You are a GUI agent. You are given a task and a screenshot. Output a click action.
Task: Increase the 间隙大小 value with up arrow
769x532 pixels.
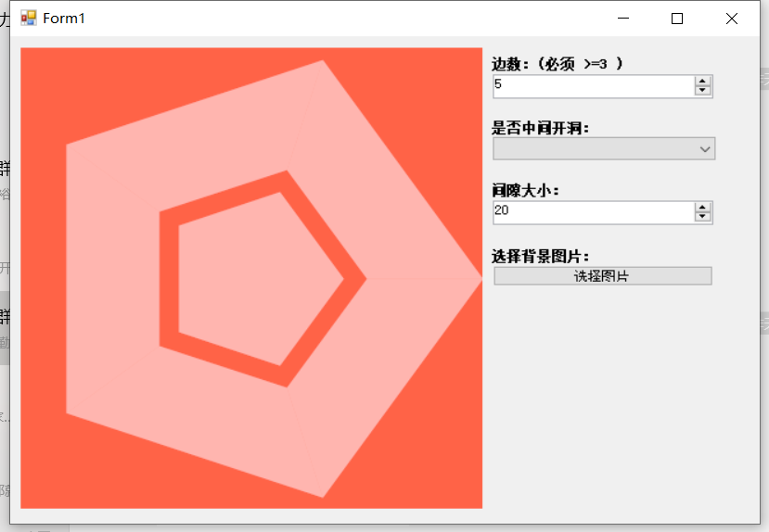pyautogui.click(x=702, y=208)
